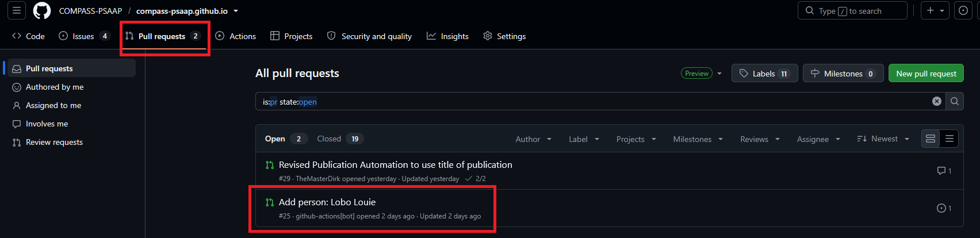Open 'Revised Publication Automation' pull request
The height and width of the screenshot is (238, 980).
pyautogui.click(x=396, y=164)
